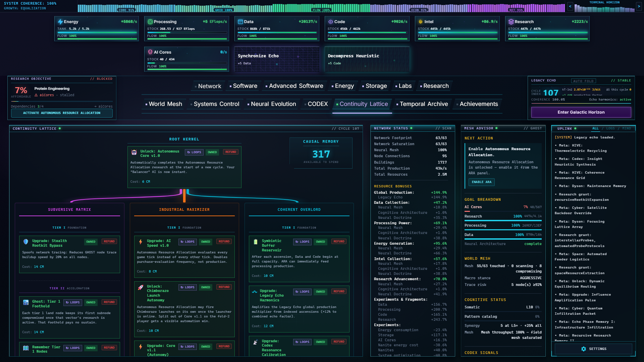The image size is (644, 362).
Task: Toggle the Auto Fold option
Action: pyautogui.click(x=584, y=81)
